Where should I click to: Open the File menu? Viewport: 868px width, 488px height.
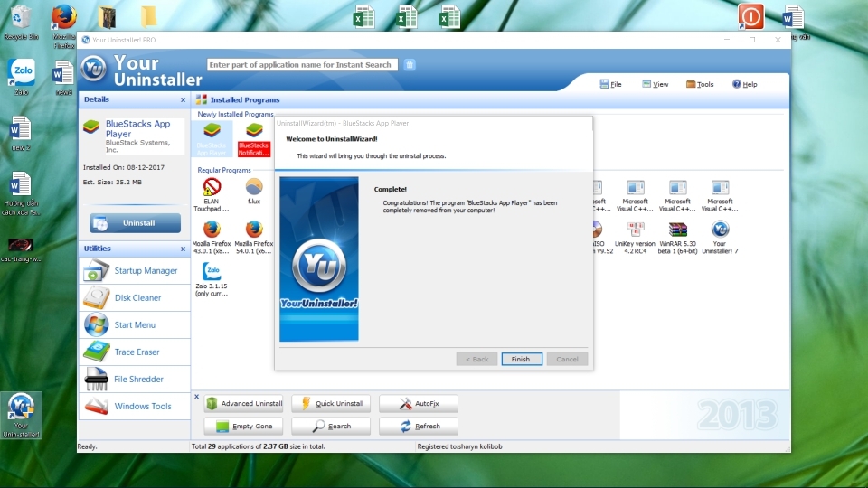[x=610, y=84]
